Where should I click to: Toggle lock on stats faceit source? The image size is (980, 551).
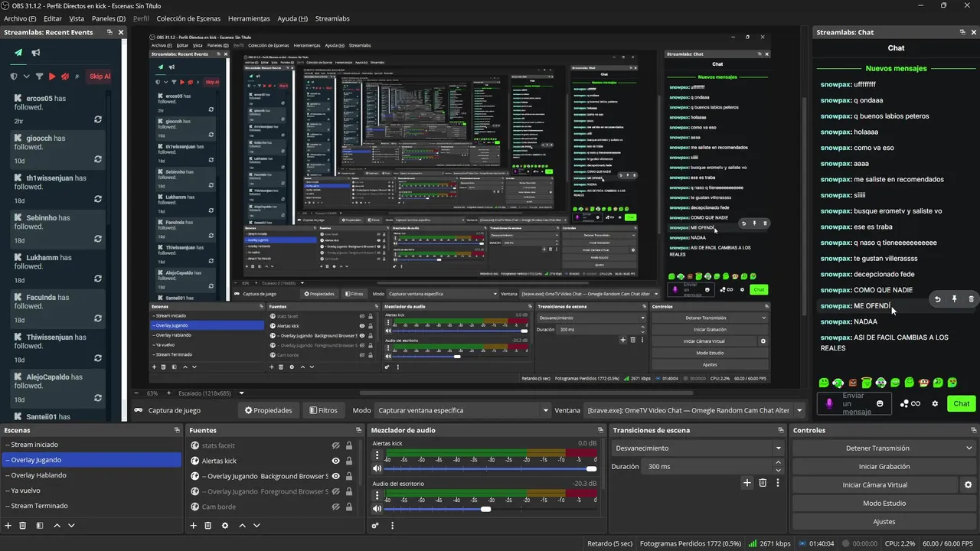point(349,445)
